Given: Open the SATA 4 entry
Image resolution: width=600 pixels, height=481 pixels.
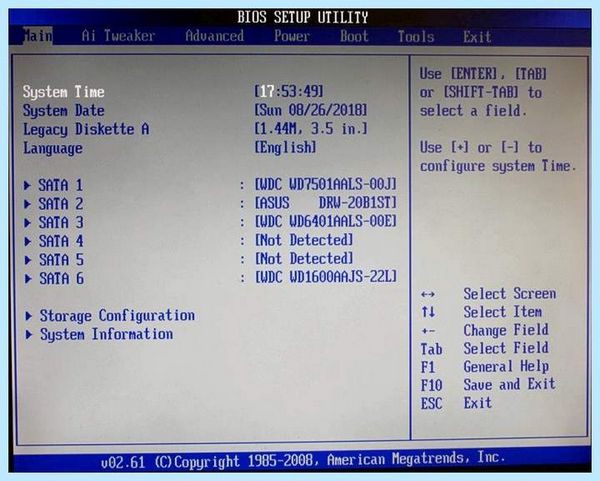Looking at the screenshot, I should click(61, 241).
